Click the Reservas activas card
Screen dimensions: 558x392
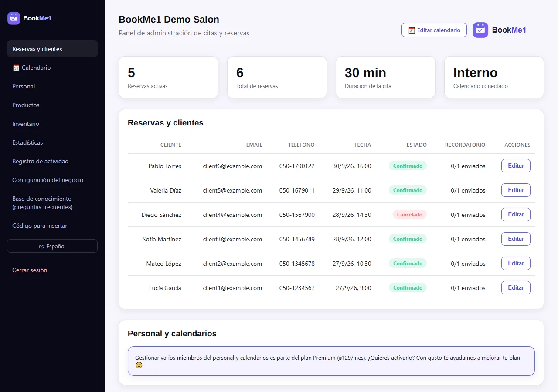pos(168,77)
